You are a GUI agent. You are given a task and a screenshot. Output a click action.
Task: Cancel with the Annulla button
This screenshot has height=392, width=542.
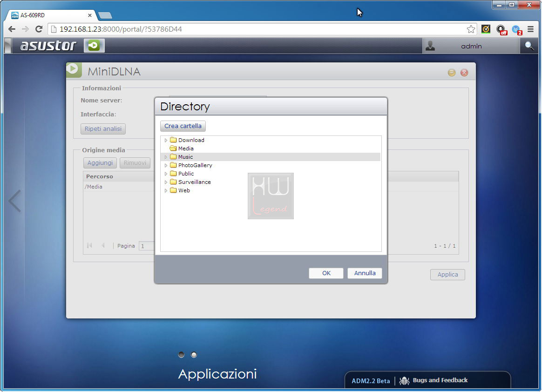click(x=365, y=273)
